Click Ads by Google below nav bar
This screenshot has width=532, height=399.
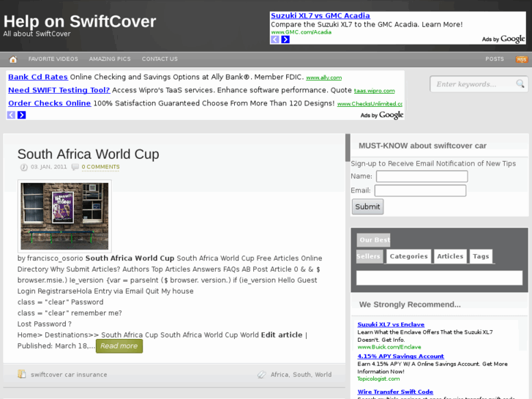pyautogui.click(x=382, y=115)
